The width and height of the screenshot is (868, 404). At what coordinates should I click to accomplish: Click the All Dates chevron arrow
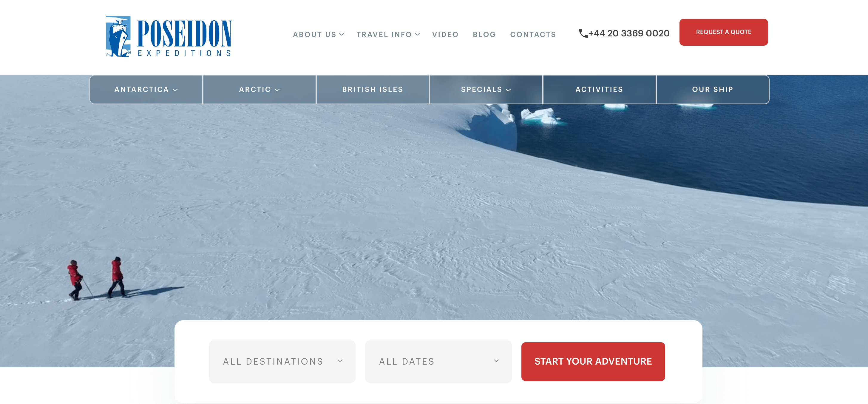click(496, 361)
